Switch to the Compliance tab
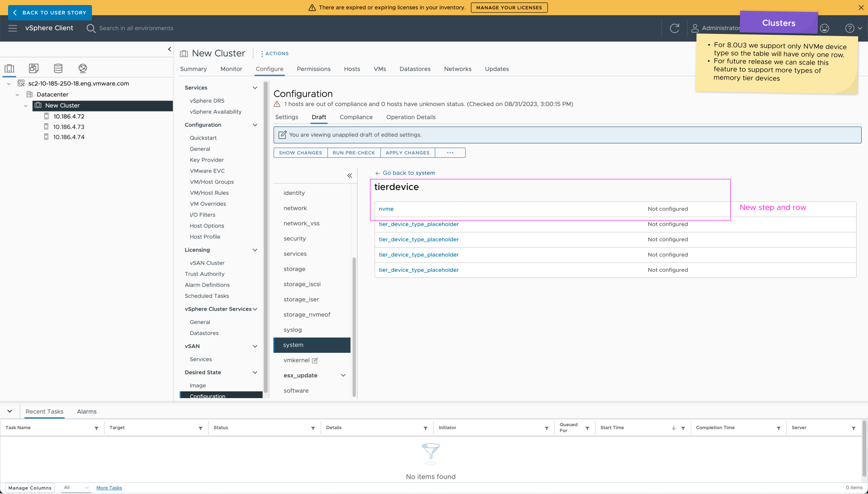This screenshot has height=494, width=868. [x=356, y=117]
